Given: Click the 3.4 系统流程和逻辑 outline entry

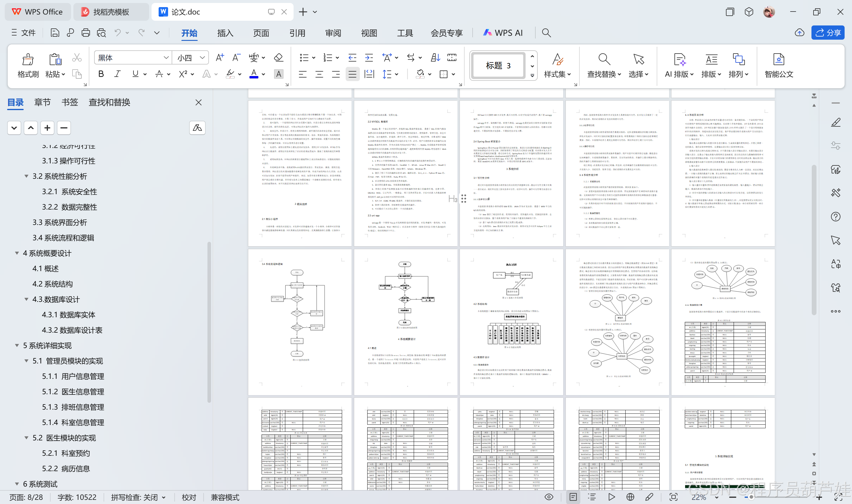Looking at the screenshot, I should pos(63,238).
